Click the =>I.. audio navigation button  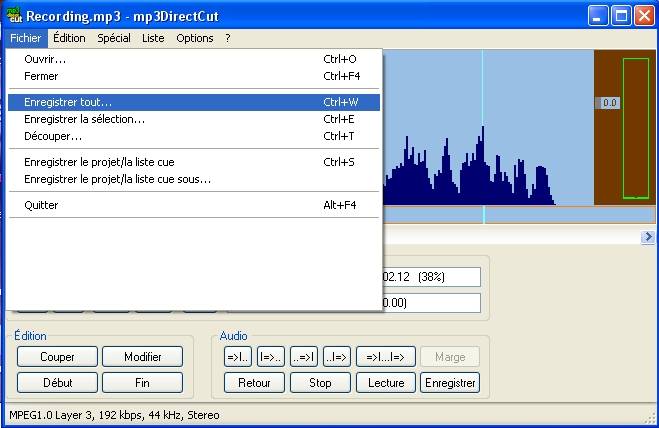pyautogui.click(x=238, y=357)
